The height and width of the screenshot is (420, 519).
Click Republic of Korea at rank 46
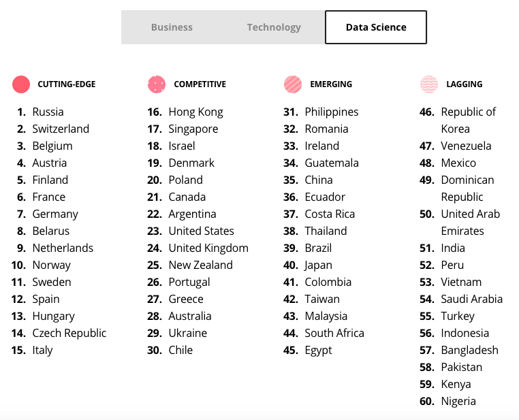coord(469,120)
